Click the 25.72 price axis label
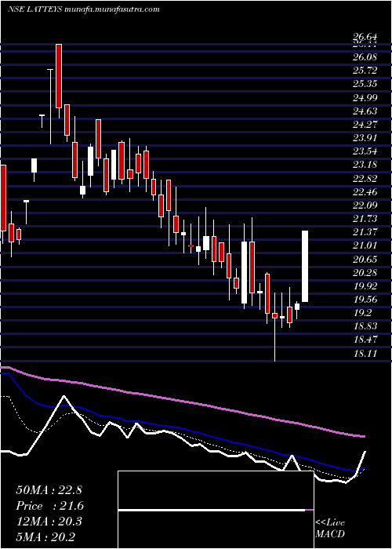 coord(365,71)
